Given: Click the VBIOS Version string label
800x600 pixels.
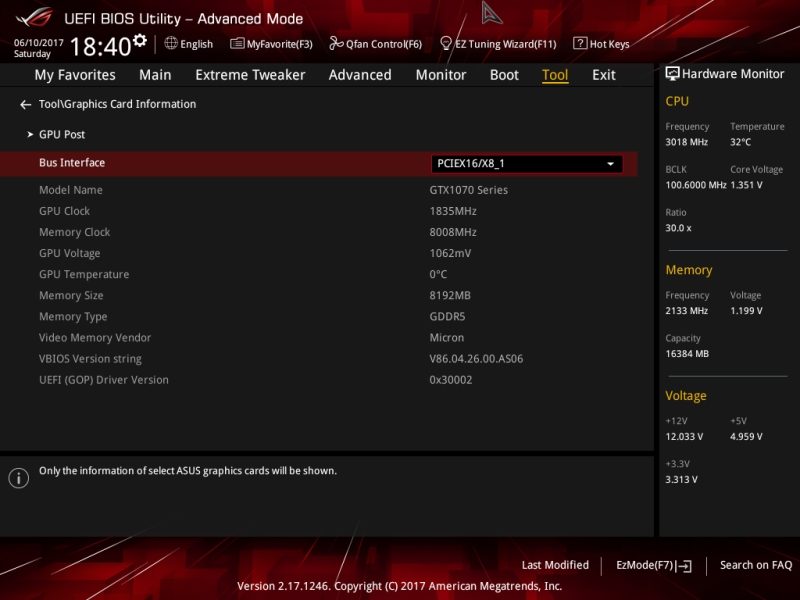Looking at the screenshot, I should 90,359.
